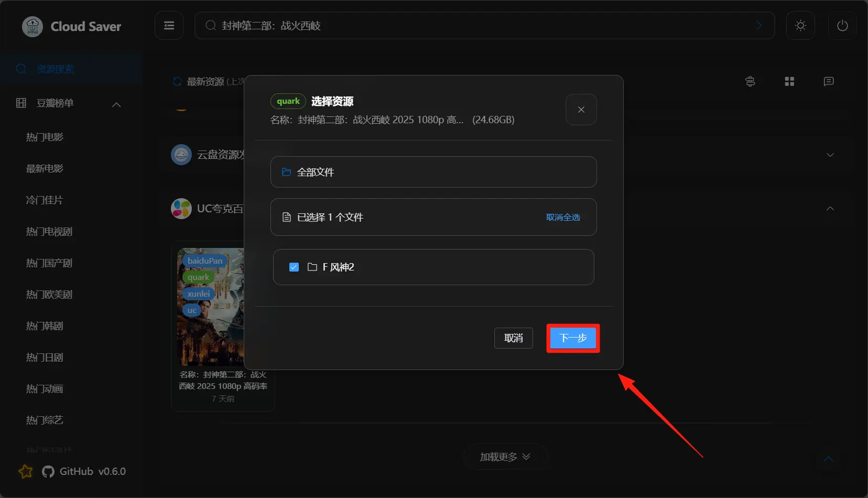Close the 选择资源 dialog with X

tap(581, 110)
